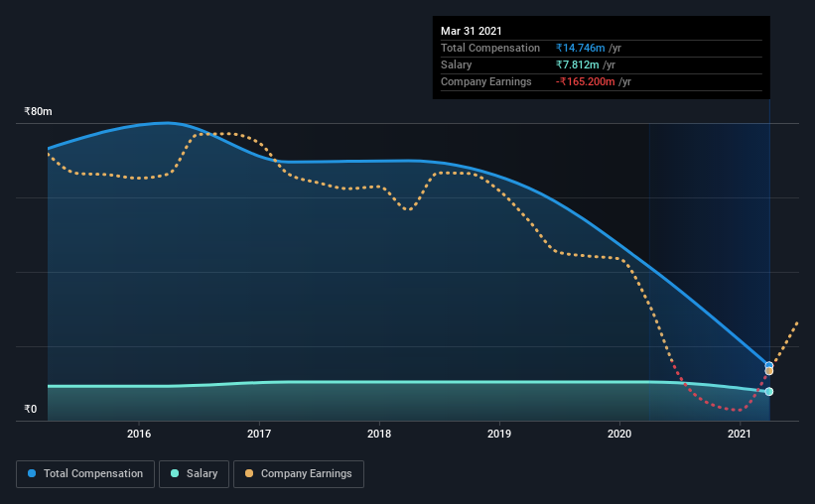Click the teal Salary data point

(x=768, y=392)
